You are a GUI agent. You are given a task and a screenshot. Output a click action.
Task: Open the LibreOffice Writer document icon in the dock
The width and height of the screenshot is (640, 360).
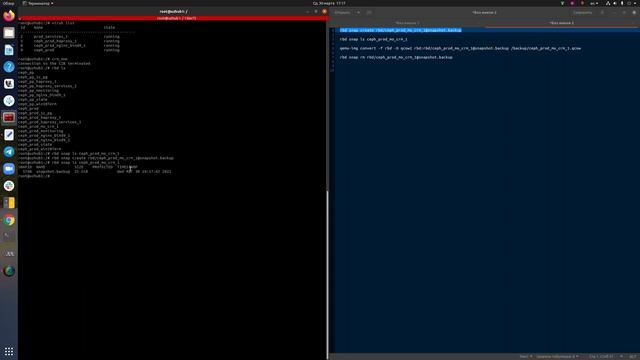(x=9, y=50)
